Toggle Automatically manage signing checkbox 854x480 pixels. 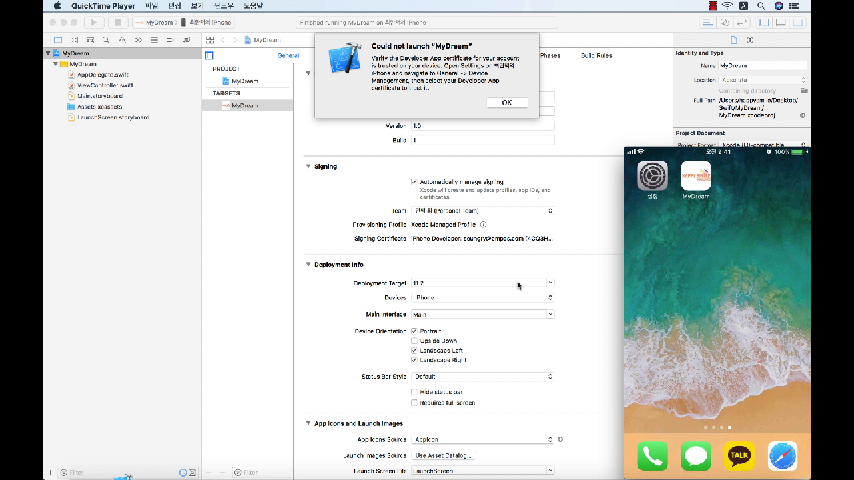[x=414, y=182]
